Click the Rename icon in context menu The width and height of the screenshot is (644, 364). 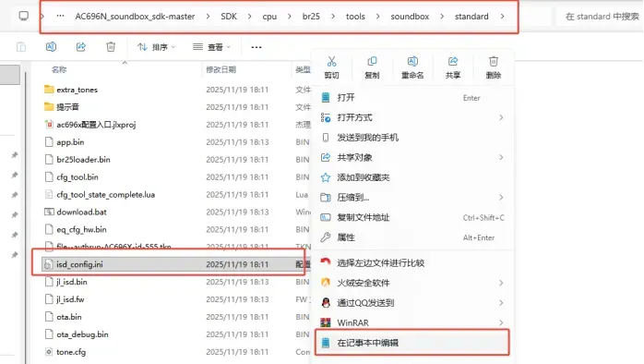click(x=412, y=62)
